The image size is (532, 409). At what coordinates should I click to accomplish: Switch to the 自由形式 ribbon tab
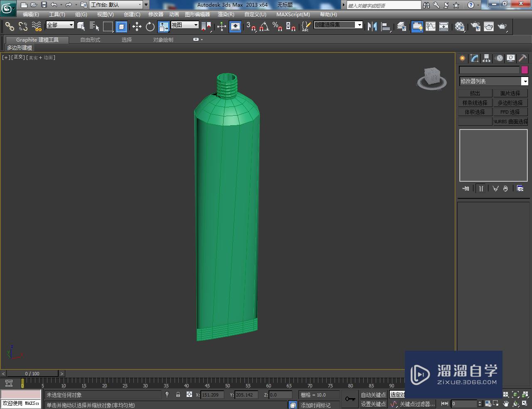(x=90, y=40)
